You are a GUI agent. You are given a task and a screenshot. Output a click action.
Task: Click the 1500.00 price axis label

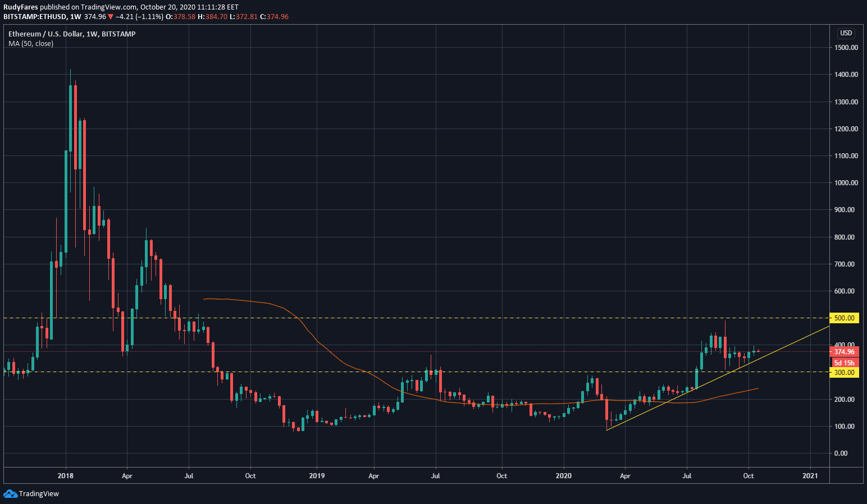[846, 48]
